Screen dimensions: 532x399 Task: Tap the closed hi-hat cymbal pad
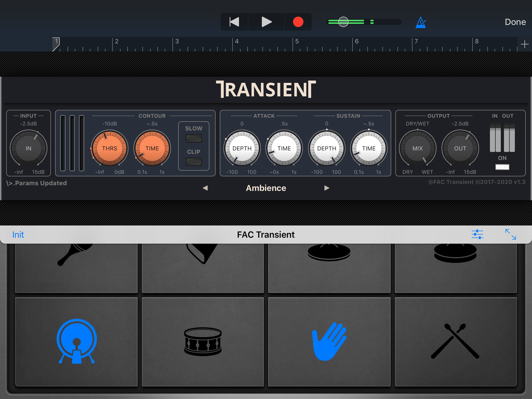[x=329, y=268]
